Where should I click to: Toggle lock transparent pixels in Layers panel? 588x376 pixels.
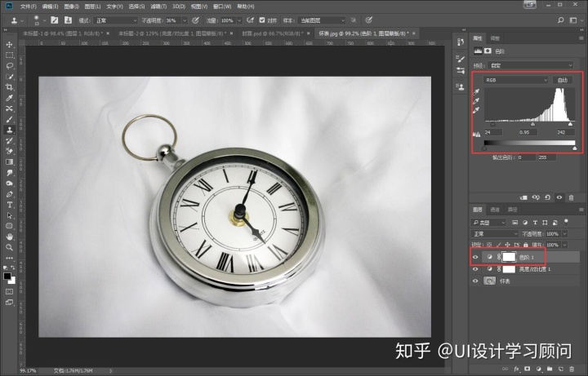[x=489, y=245]
